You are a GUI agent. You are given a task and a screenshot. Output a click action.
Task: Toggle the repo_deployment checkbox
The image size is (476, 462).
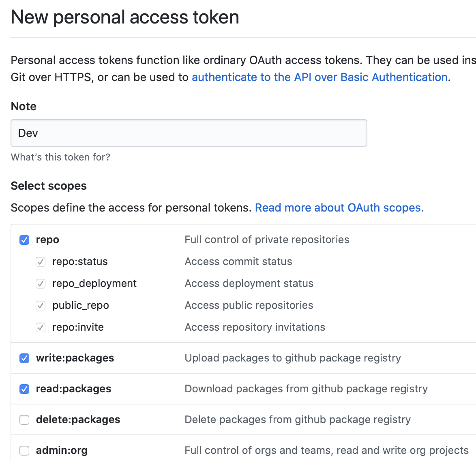click(x=41, y=284)
